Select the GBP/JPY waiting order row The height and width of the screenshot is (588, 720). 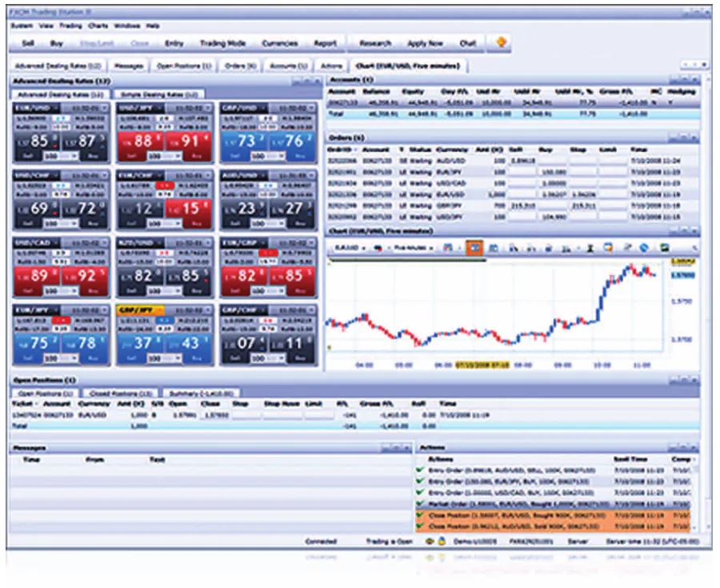513,206
